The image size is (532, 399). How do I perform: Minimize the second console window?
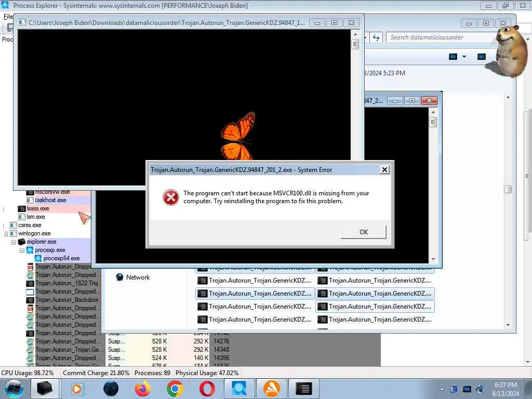(395, 101)
